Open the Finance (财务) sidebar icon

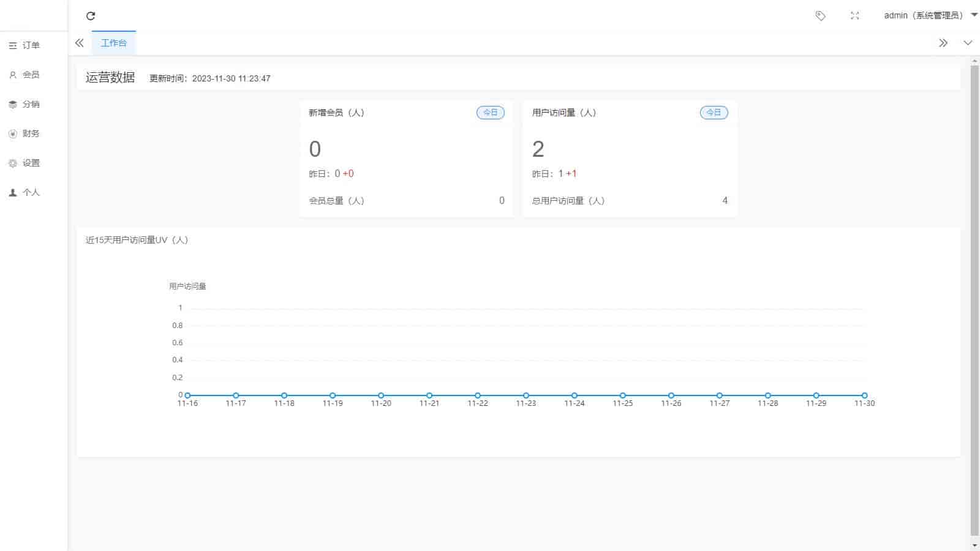point(13,133)
